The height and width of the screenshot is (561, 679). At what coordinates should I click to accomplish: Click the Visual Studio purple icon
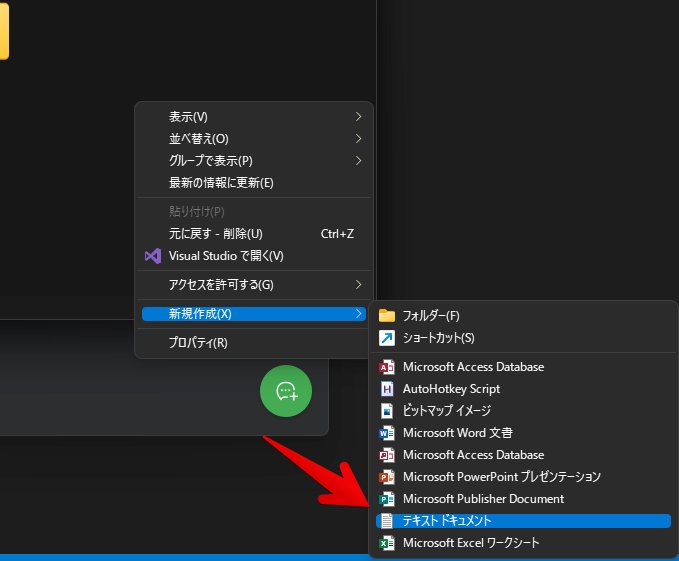click(153, 256)
